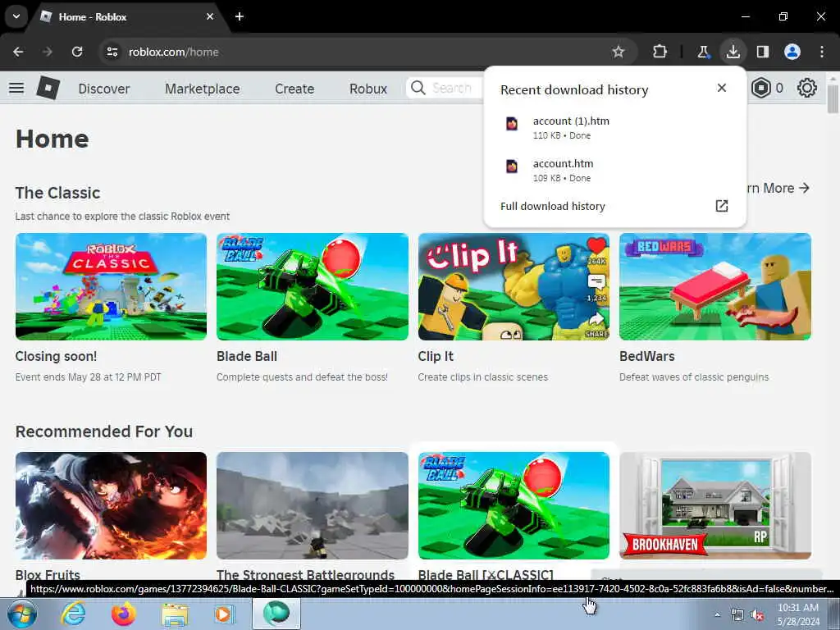
Task: Click the account.htm file icon
Action: click(512, 166)
